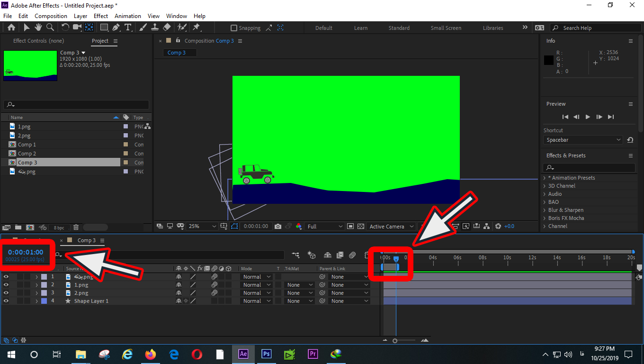This screenshot has height=364, width=644.
Task: Click the timeline zoom slider handle
Action: [x=395, y=340]
